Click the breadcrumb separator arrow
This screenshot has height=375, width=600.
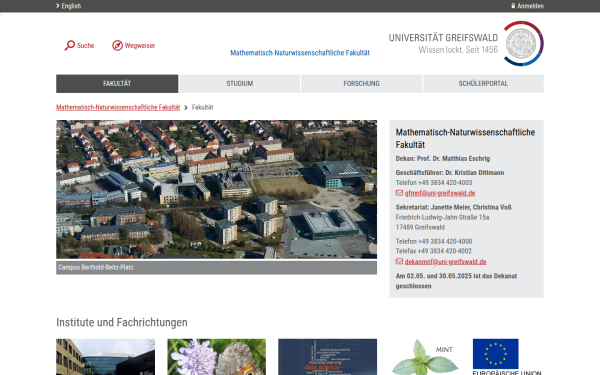[x=186, y=108]
